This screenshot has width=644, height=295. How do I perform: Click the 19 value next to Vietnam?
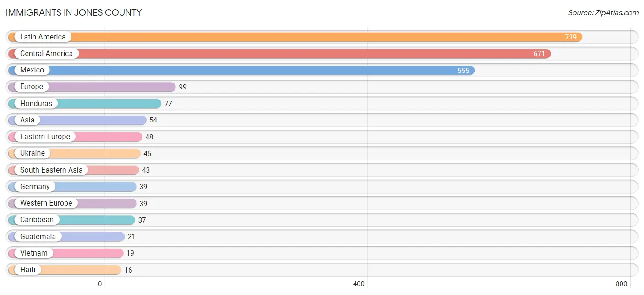130,253
